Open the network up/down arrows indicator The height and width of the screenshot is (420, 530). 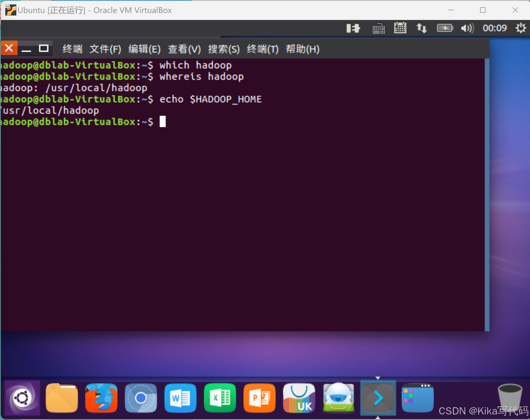click(422, 28)
